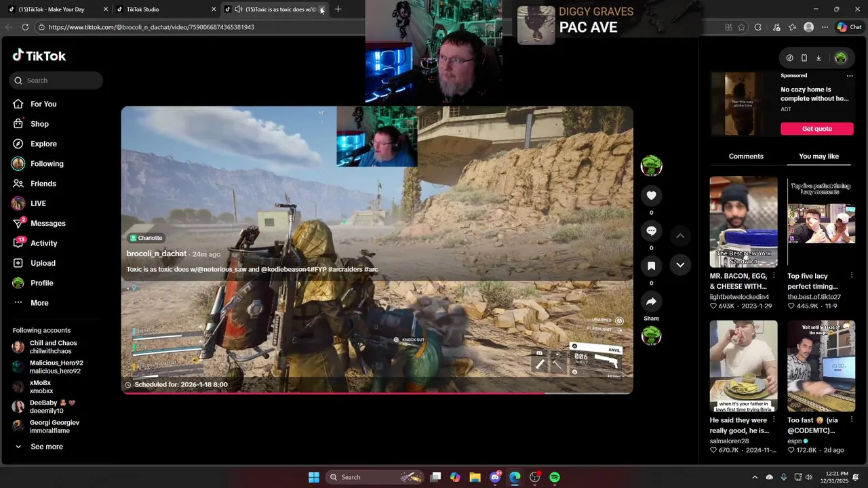Click the browser address bar URL
This screenshot has width=868, height=488.
coord(151,27)
